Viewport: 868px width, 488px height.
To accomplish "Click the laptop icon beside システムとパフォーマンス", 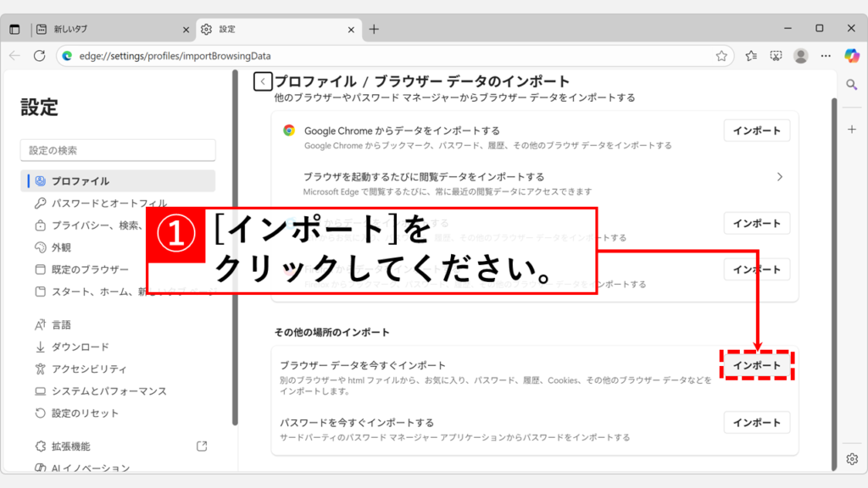I will click(x=40, y=391).
